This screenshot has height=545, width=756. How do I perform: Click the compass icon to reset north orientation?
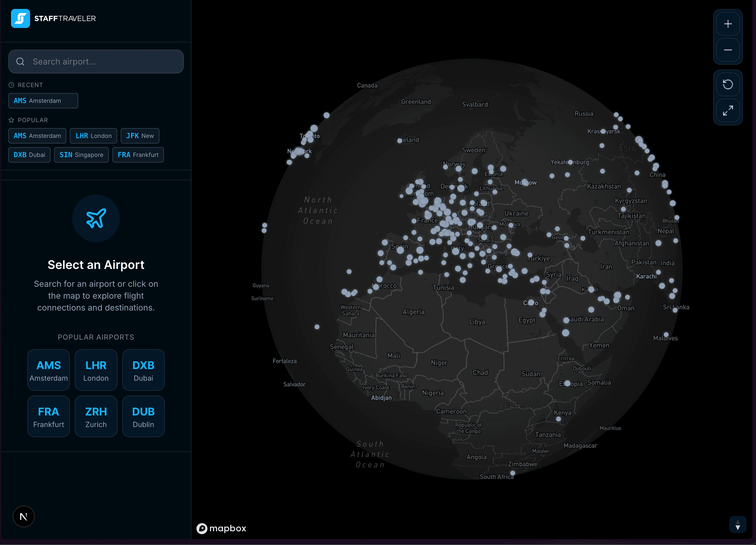click(x=23, y=516)
